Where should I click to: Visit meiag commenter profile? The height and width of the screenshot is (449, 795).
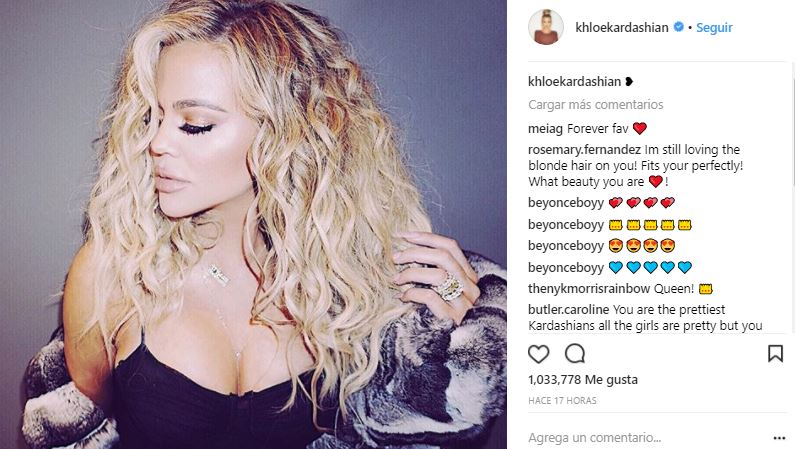tap(546, 129)
